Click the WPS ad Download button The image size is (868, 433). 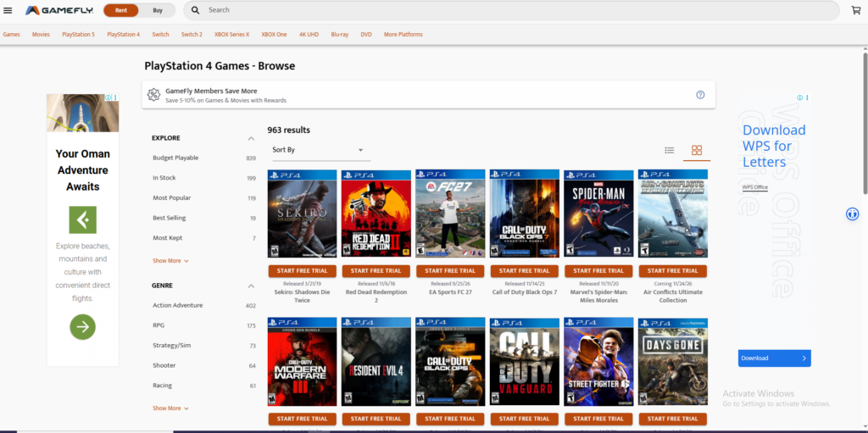775,358
